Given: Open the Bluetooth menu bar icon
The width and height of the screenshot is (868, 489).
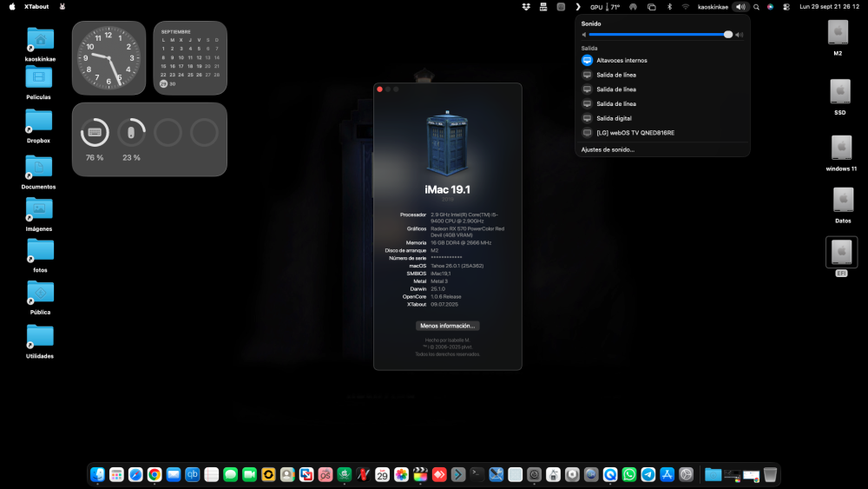Looking at the screenshot, I should point(669,7).
